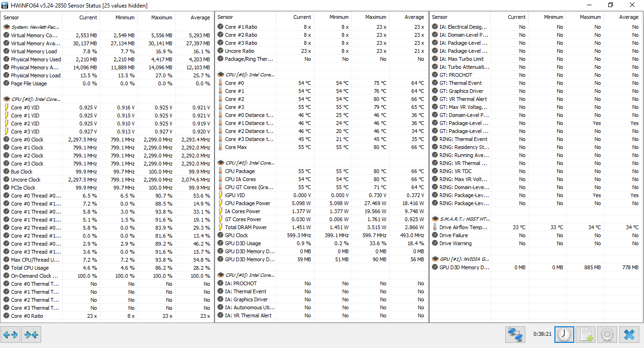Click the HWiNFO64 title bar app icon
Image resolution: width=644 pixels, height=348 pixels.
5,5
